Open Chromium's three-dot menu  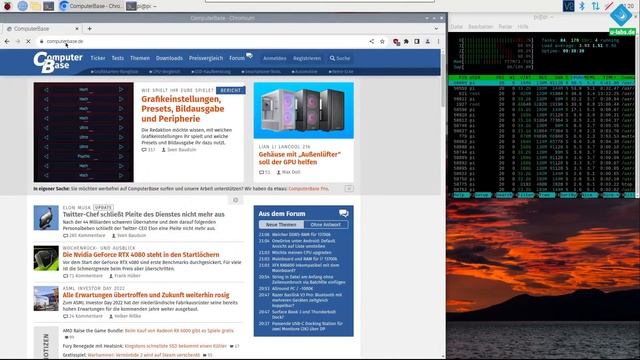[438, 41]
